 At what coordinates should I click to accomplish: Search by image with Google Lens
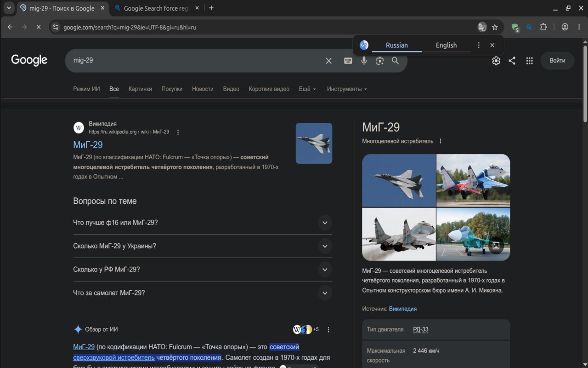tap(379, 61)
